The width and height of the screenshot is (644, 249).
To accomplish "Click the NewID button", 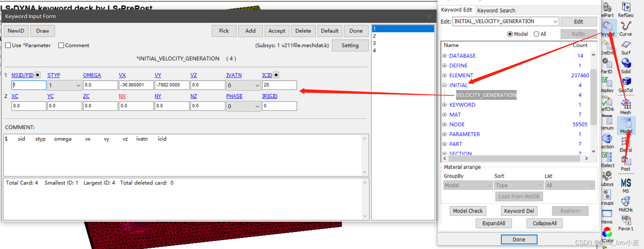I will 16,31.
